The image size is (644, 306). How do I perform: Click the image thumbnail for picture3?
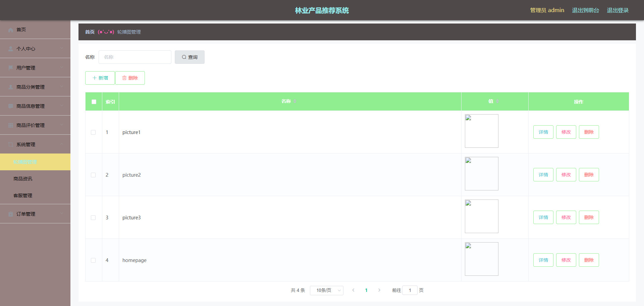482,216
